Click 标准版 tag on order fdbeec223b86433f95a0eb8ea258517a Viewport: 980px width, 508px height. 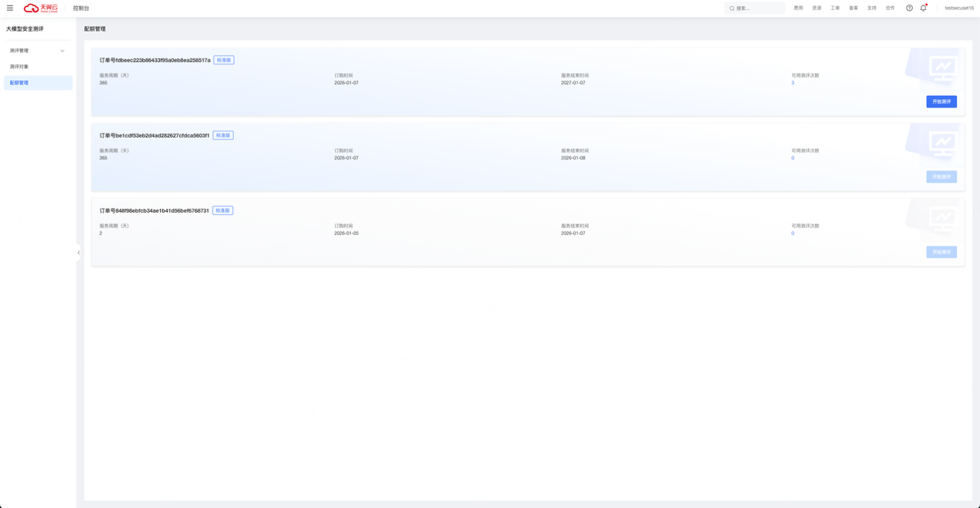[223, 60]
